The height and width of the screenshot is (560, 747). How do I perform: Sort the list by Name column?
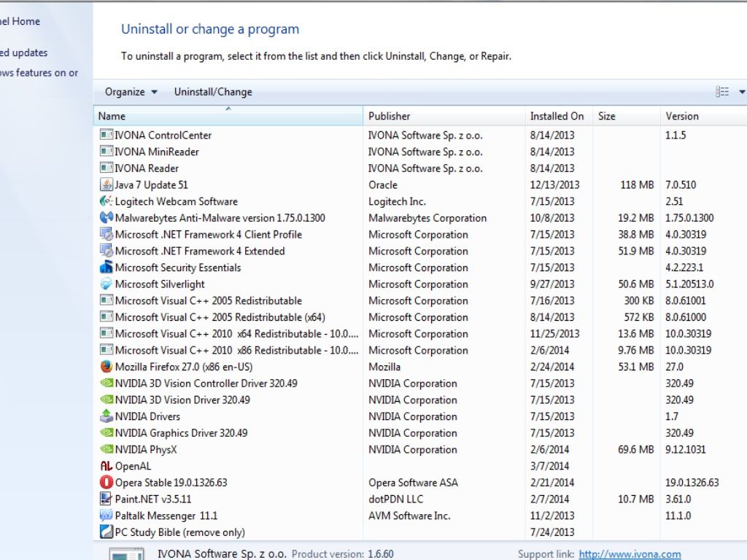click(x=228, y=116)
